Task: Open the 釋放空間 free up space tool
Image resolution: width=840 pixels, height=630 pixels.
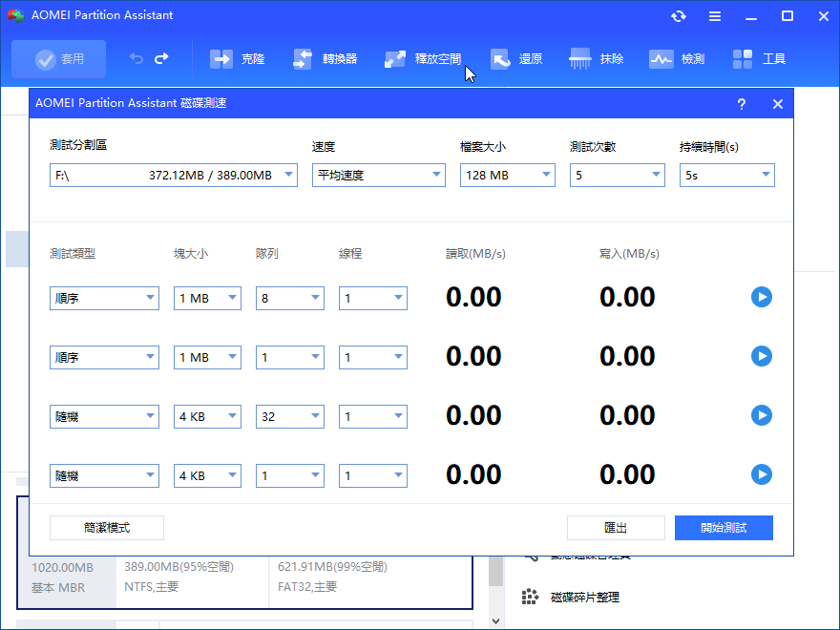Action: pyautogui.click(x=423, y=59)
